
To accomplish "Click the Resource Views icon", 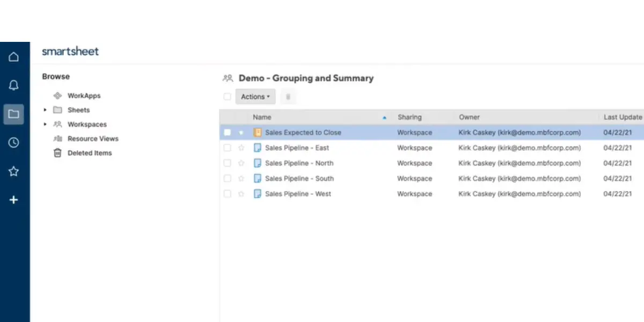I will (x=57, y=138).
